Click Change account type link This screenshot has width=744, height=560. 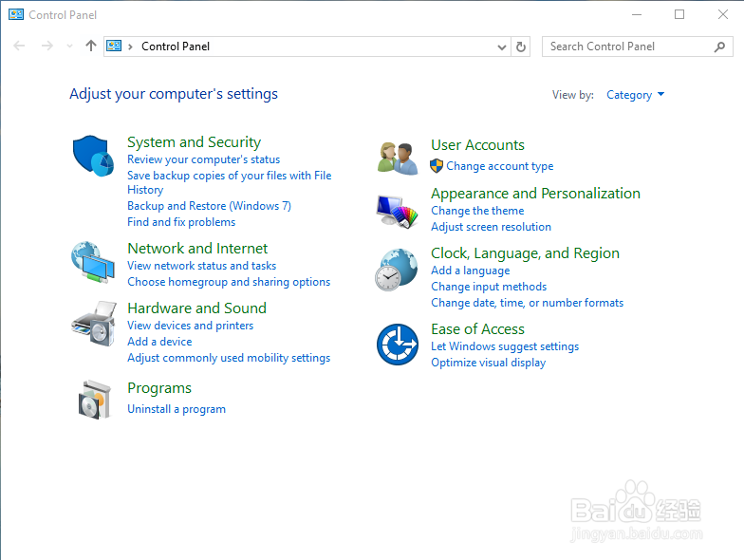click(499, 166)
